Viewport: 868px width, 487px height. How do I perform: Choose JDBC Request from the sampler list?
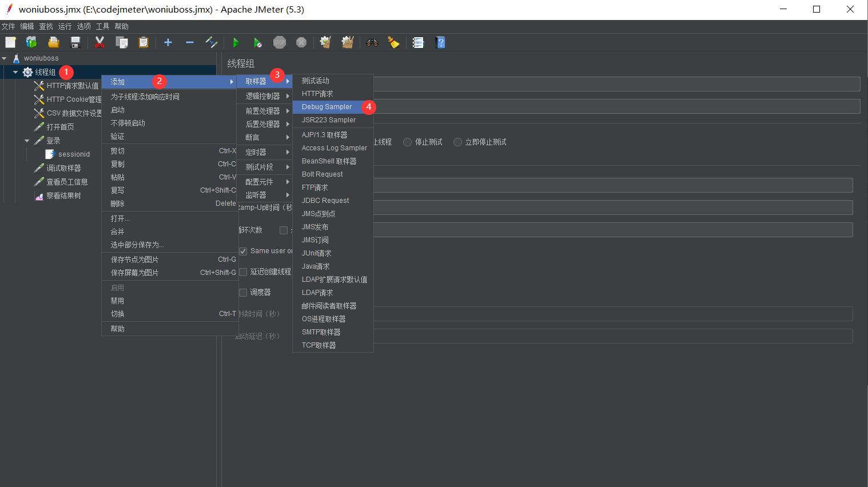tap(333, 201)
